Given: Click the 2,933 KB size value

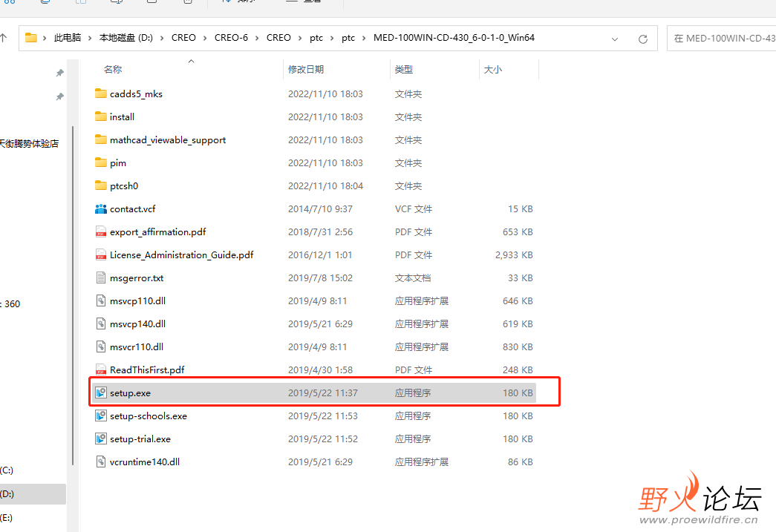Looking at the screenshot, I should pyautogui.click(x=514, y=255).
